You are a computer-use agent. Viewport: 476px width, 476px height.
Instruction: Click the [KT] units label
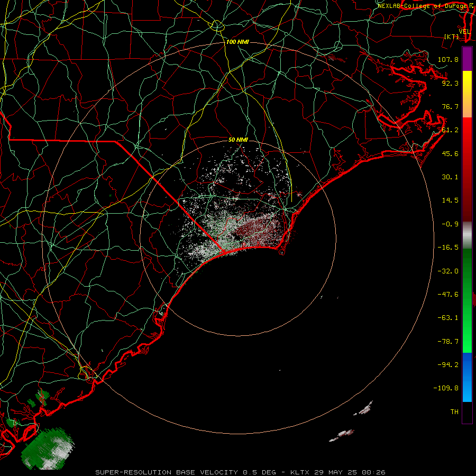click(x=452, y=36)
